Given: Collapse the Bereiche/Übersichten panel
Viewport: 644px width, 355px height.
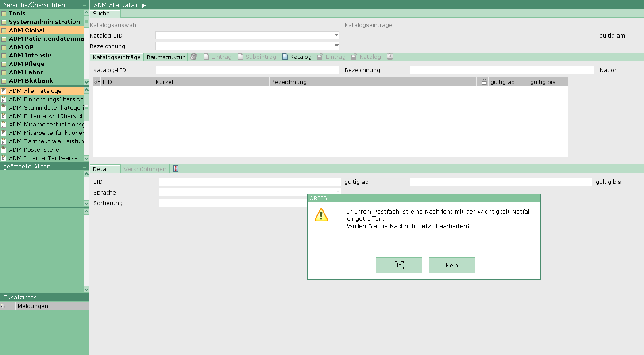Looking at the screenshot, I should tap(85, 5).
